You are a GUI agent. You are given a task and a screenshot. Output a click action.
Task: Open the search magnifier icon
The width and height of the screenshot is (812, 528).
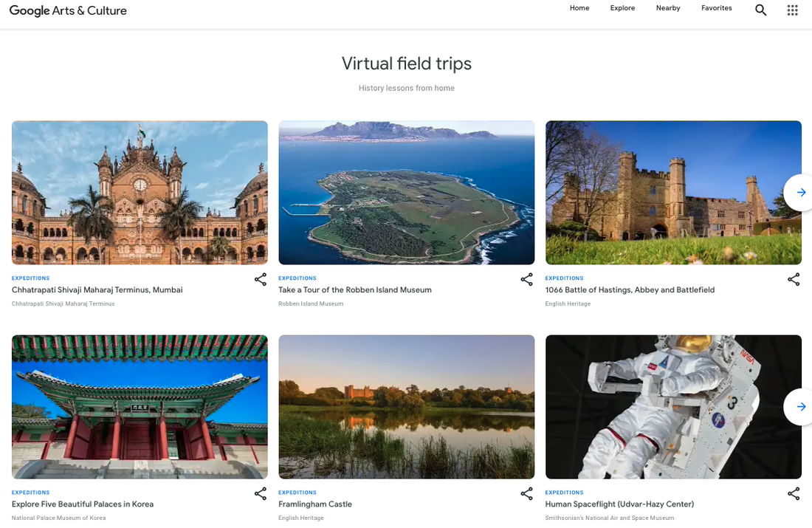click(x=760, y=10)
